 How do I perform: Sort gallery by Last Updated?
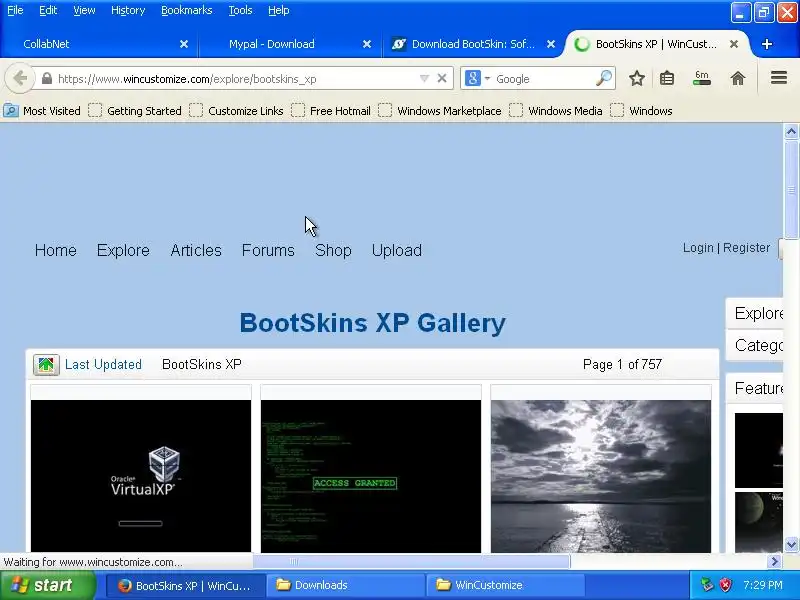(103, 364)
